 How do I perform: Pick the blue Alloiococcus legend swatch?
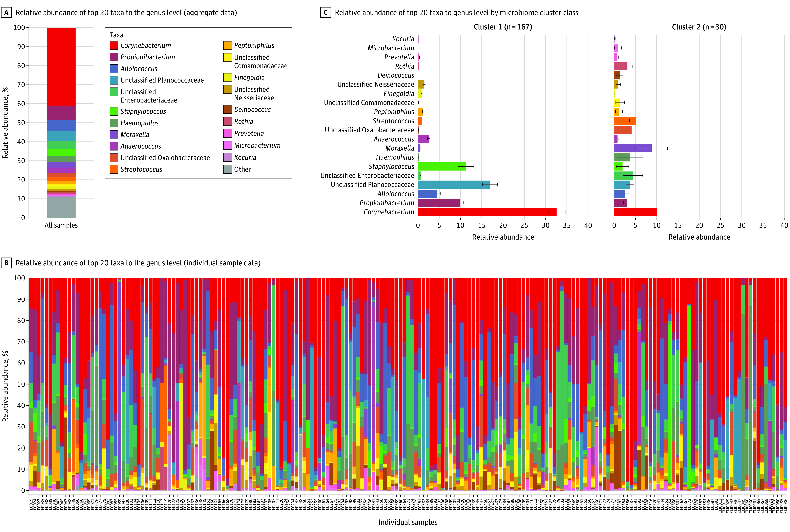(x=114, y=69)
